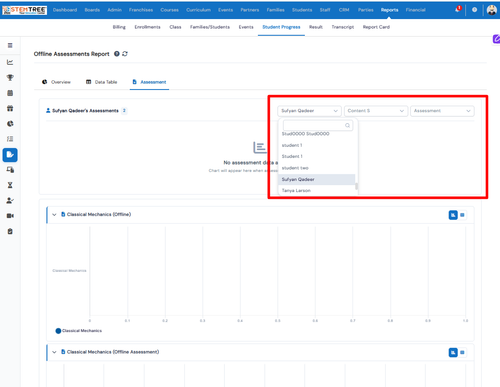Open the trophy sidebar icon

click(10, 77)
